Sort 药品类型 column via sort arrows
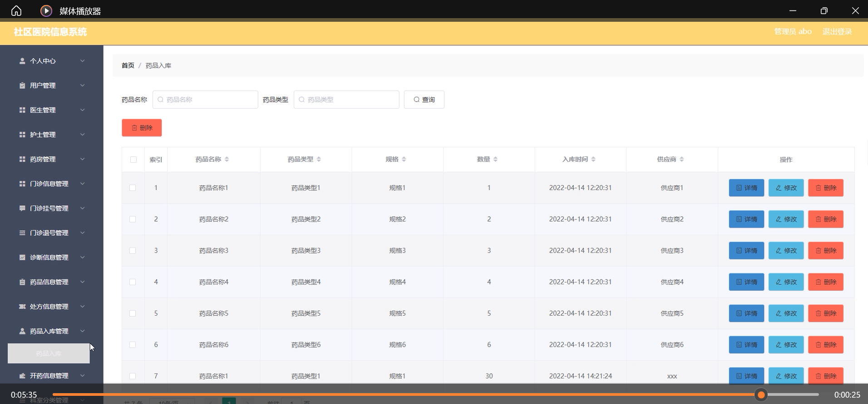The image size is (868, 404). 319,159
